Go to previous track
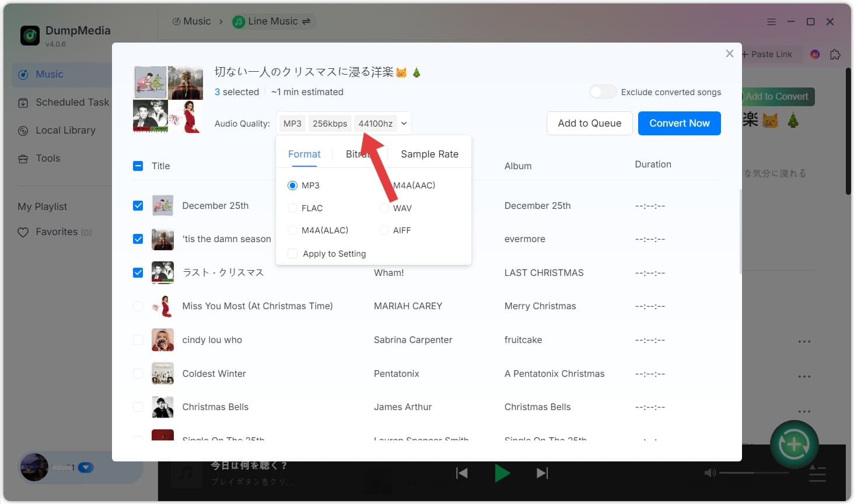 point(462,473)
